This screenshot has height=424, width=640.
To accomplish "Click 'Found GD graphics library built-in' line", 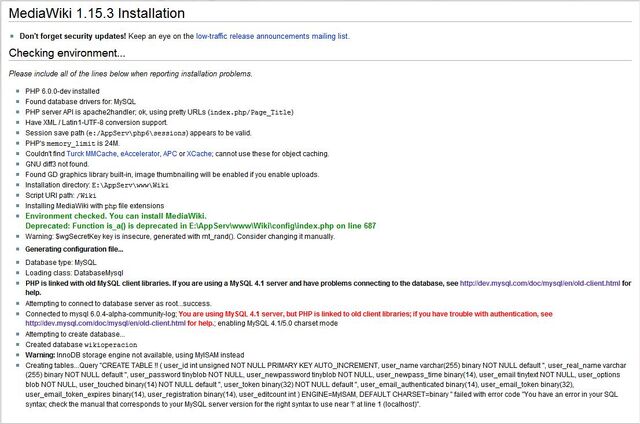I will coord(172,175).
